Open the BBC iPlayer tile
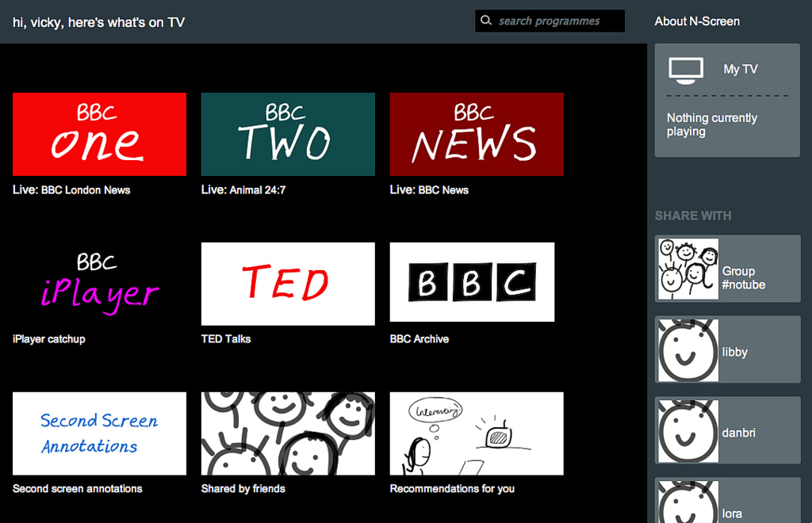Viewport: 812px width, 523px height. coord(99,284)
